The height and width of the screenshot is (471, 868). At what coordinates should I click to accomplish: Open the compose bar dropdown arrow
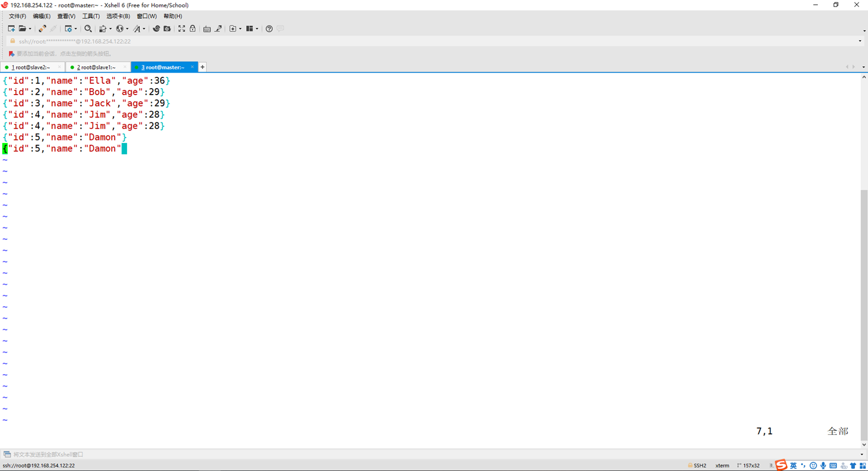(x=862, y=454)
